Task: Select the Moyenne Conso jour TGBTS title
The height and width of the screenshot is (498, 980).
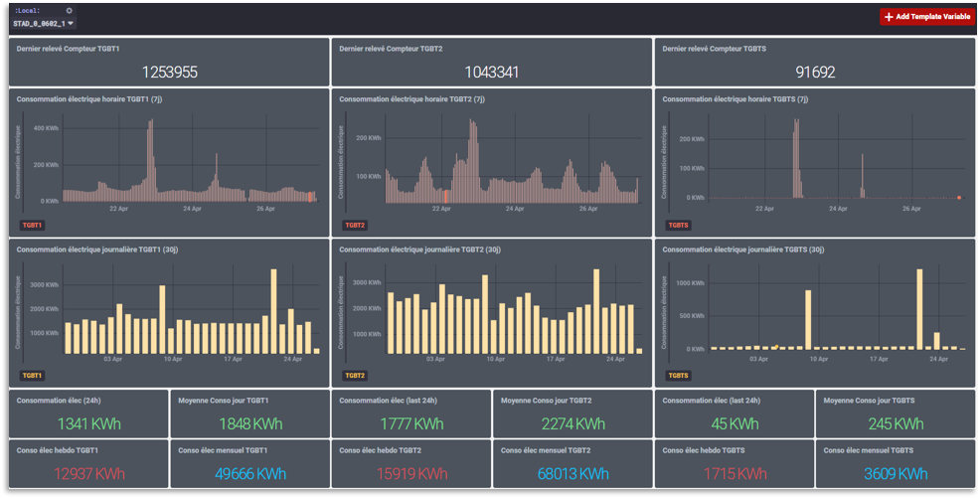Action: pyautogui.click(x=869, y=401)
